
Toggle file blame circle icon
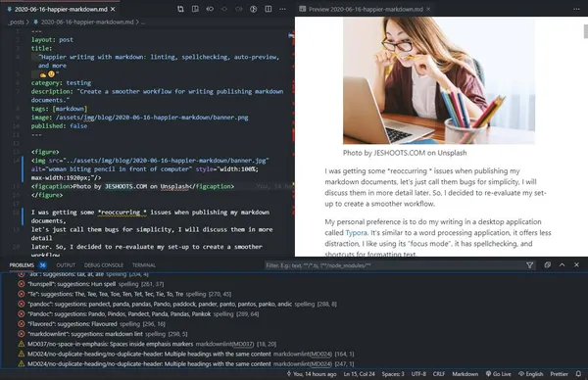(254, 9)
